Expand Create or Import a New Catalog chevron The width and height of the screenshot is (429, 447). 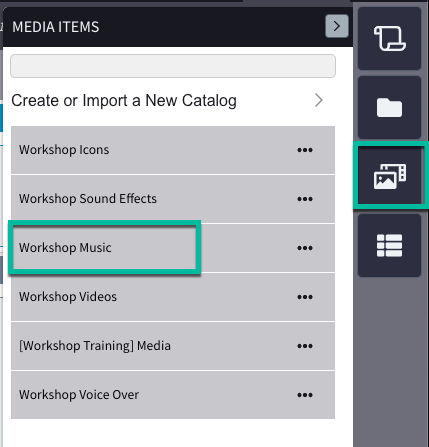pyautogui.click(x=319, y=100)
